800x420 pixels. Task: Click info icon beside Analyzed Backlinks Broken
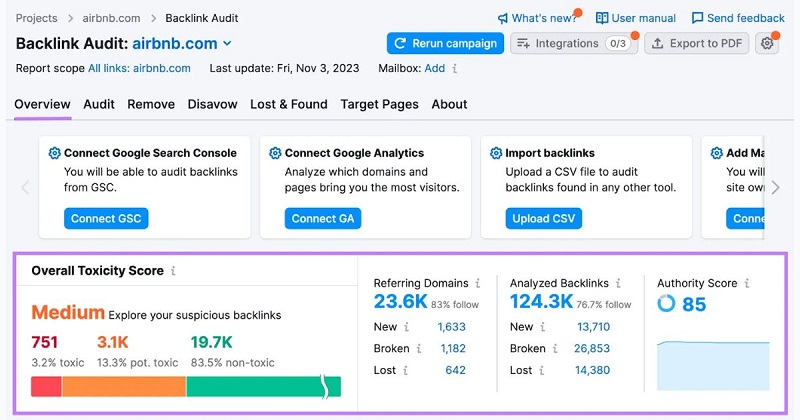point(555,349)
